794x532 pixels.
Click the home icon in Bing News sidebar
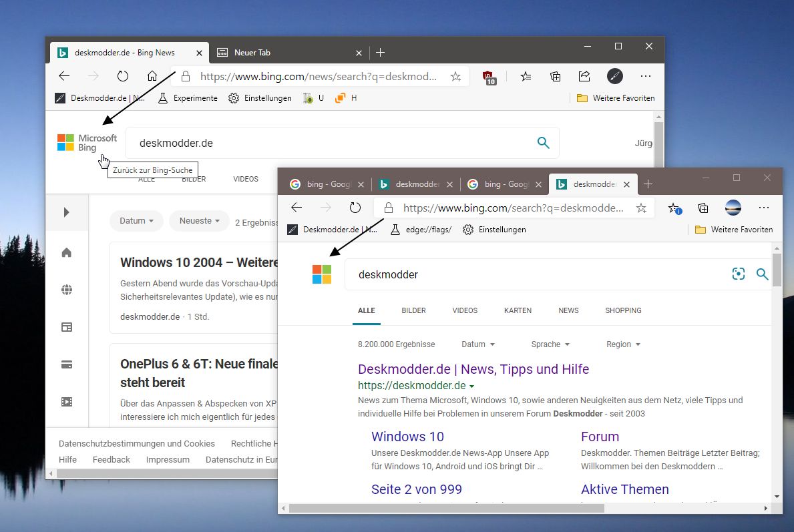click(66, 252)
